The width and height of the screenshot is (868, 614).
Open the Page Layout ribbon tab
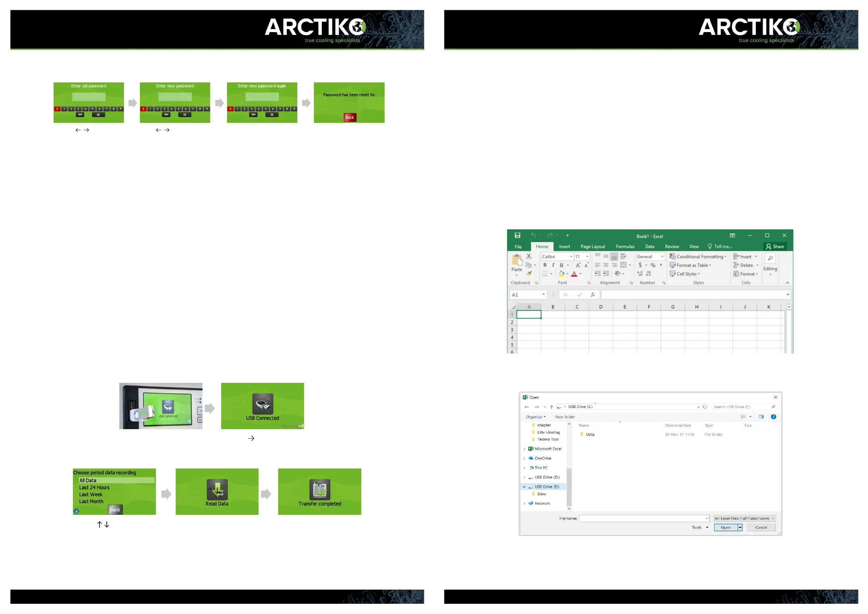coord(592,246)
